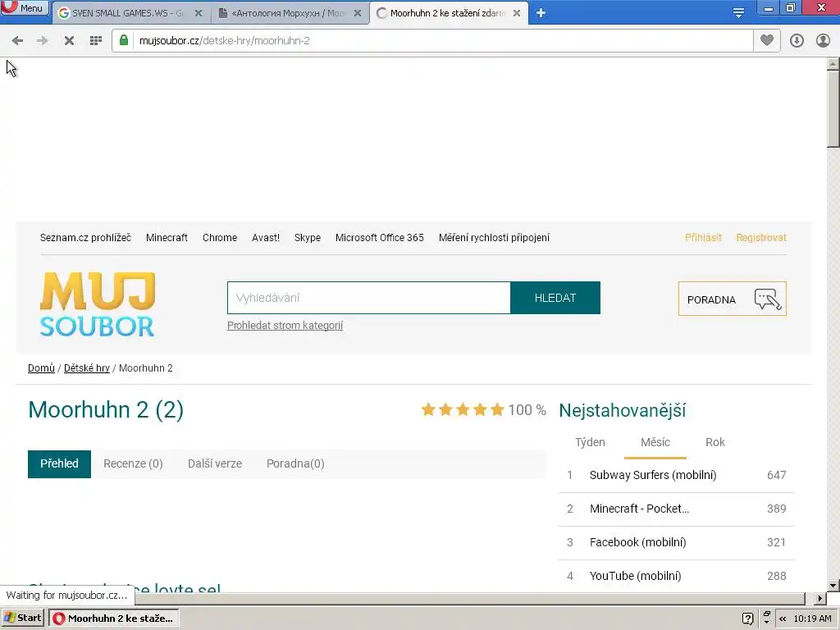Switch Nejstahovanější to Rok
Image resolution: width=840 pixels, height=630 pixels.
click(714, 442)
